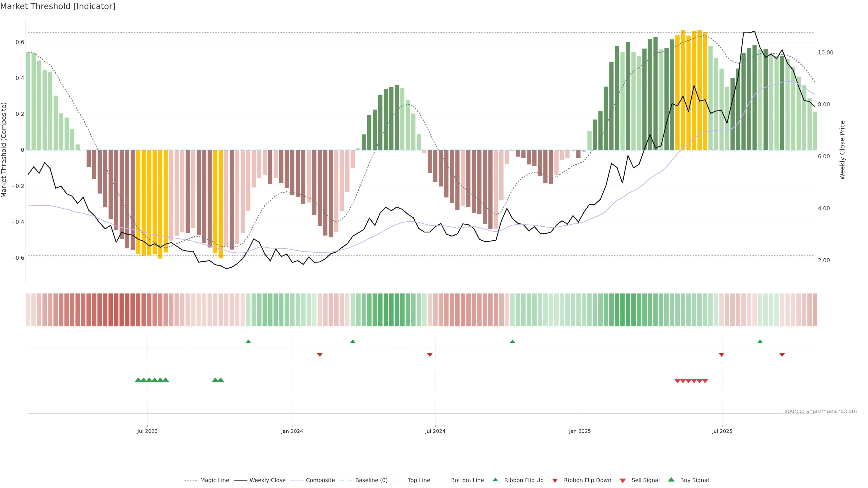The image size is (868, 488).
Task: Click the Ribbon Flip Up legend triangle icon
Action: [495, 480]
